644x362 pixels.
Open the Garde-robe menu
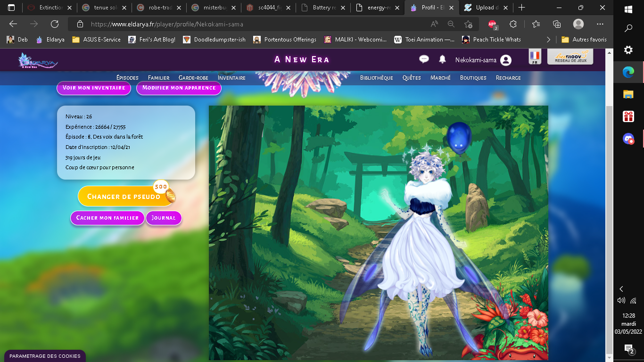click(x=193, y=78)
